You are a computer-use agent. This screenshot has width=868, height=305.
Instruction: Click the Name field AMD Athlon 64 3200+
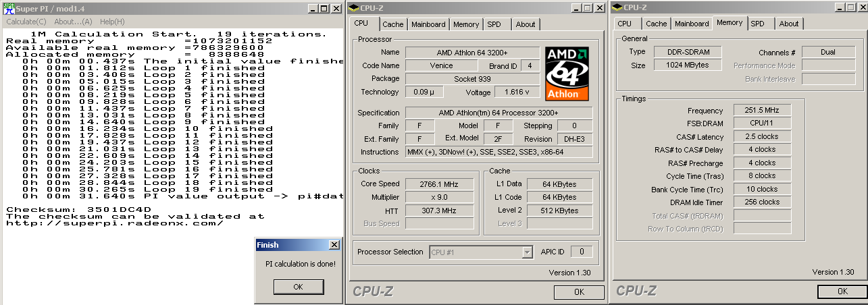point(472,53)
